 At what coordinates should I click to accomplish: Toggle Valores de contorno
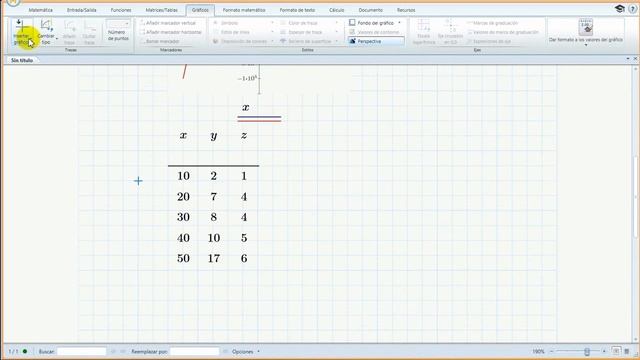tap(374, 32)
